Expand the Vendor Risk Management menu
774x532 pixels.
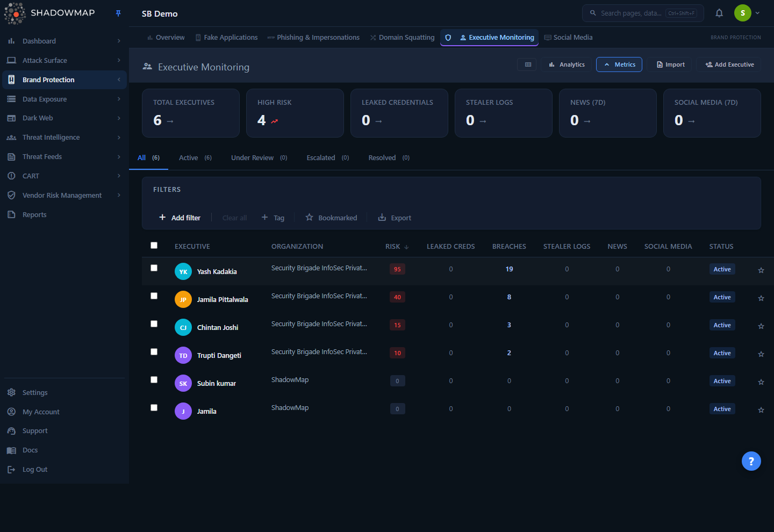point(64,196)
